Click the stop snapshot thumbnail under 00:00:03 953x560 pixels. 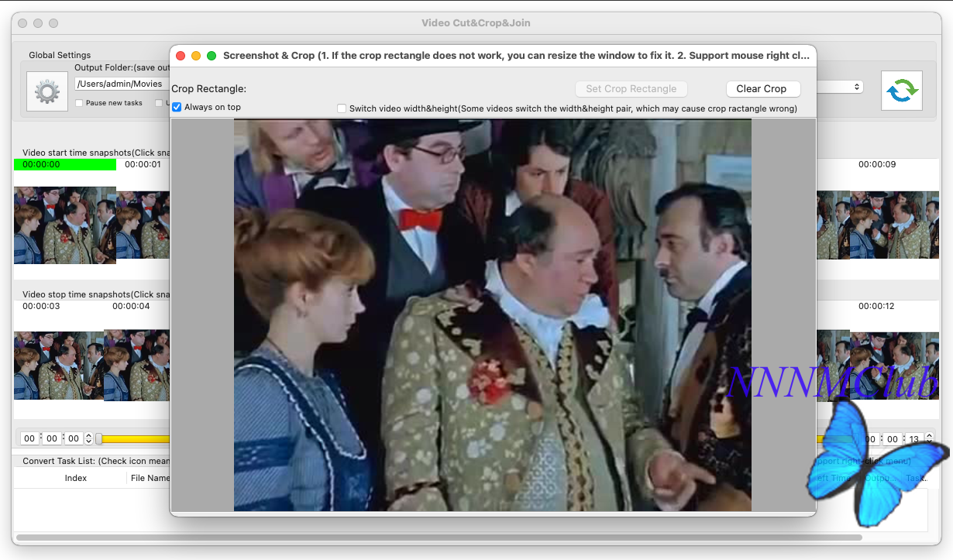(59, 366)
